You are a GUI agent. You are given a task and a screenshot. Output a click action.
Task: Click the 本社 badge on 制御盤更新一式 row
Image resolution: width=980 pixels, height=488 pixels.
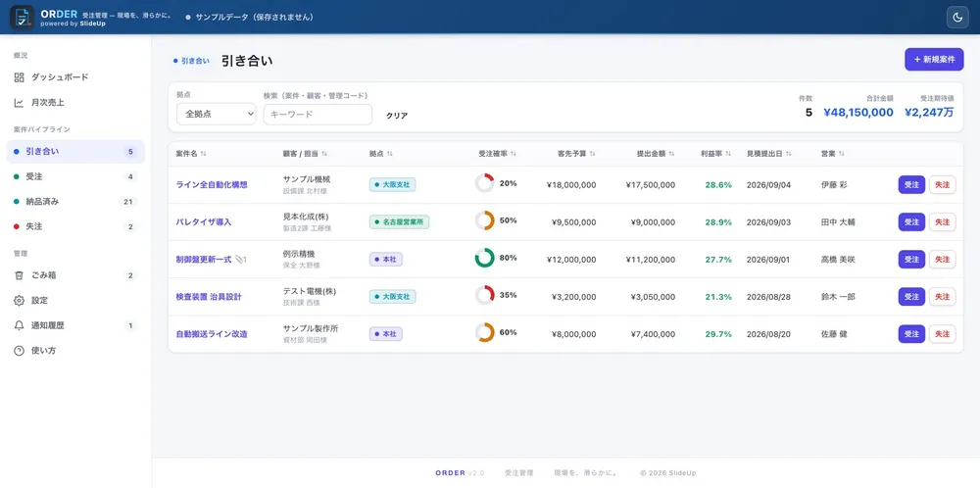click(x=385, y=260)
